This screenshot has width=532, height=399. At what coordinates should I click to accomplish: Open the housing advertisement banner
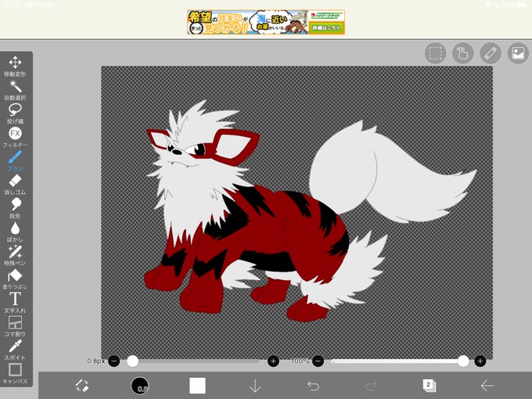point(266,22)
